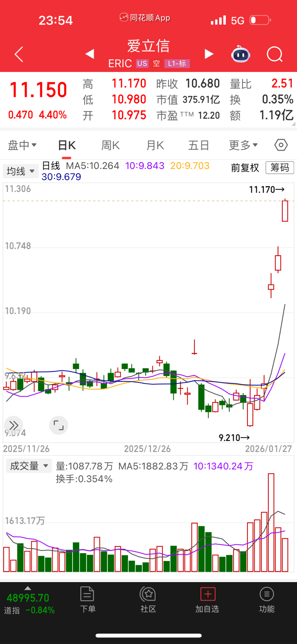The width and height of the screenshot is (297, 644).
Task: Tap the 2025/12/26 date label
Action: click(x=147, y=449)
